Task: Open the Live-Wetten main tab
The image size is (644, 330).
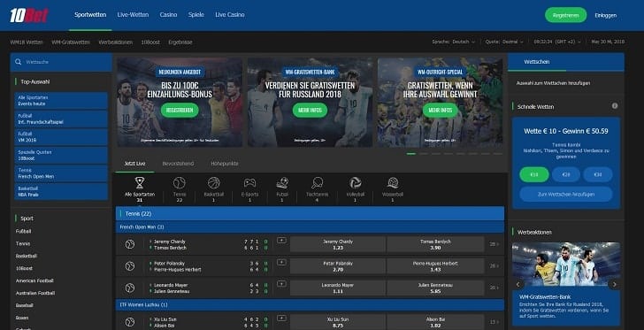Action: click(x=133, y=15)
